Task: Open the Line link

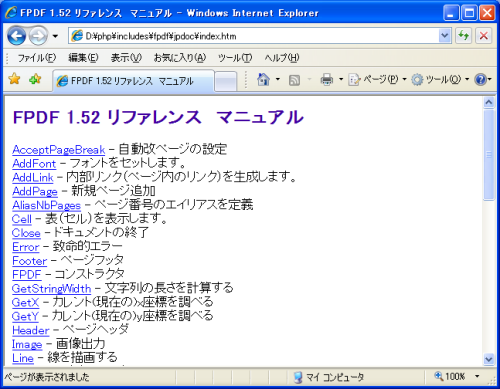Action: (x=23, y=358)
